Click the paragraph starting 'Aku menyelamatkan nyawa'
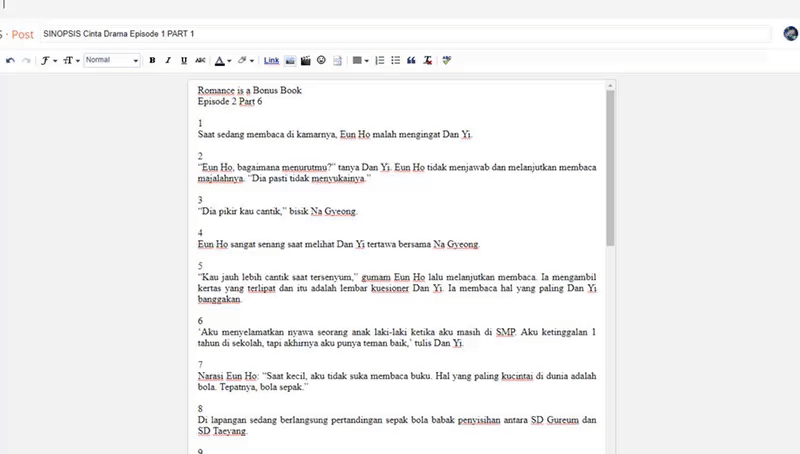 397,337
